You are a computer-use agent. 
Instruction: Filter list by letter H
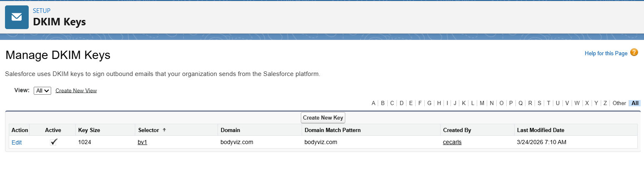(x=438, y=103)
